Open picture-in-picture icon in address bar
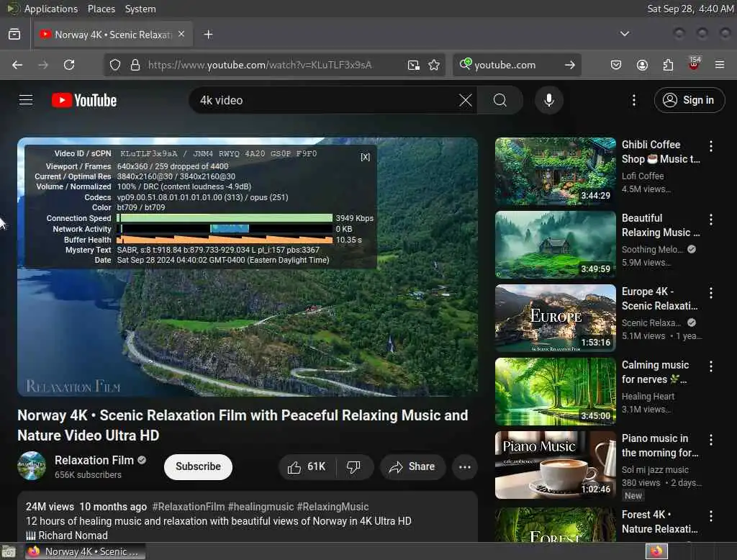 pos(413,65)
